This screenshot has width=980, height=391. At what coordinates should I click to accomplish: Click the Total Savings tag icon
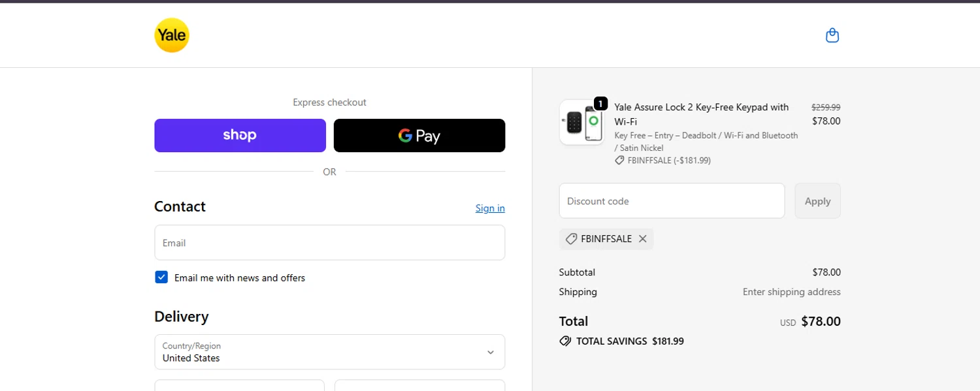565,341
